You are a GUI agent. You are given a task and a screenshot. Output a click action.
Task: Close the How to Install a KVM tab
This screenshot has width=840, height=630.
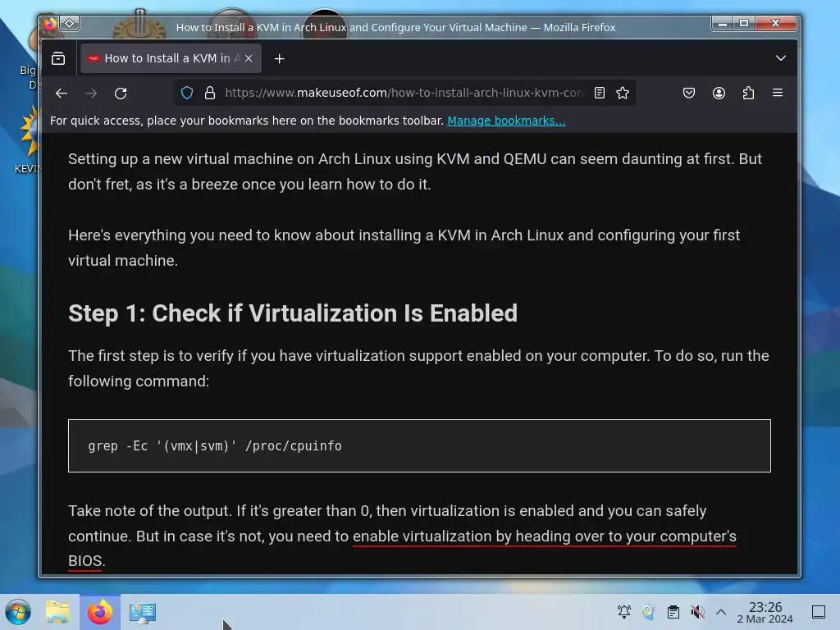[x=249, y=58]
